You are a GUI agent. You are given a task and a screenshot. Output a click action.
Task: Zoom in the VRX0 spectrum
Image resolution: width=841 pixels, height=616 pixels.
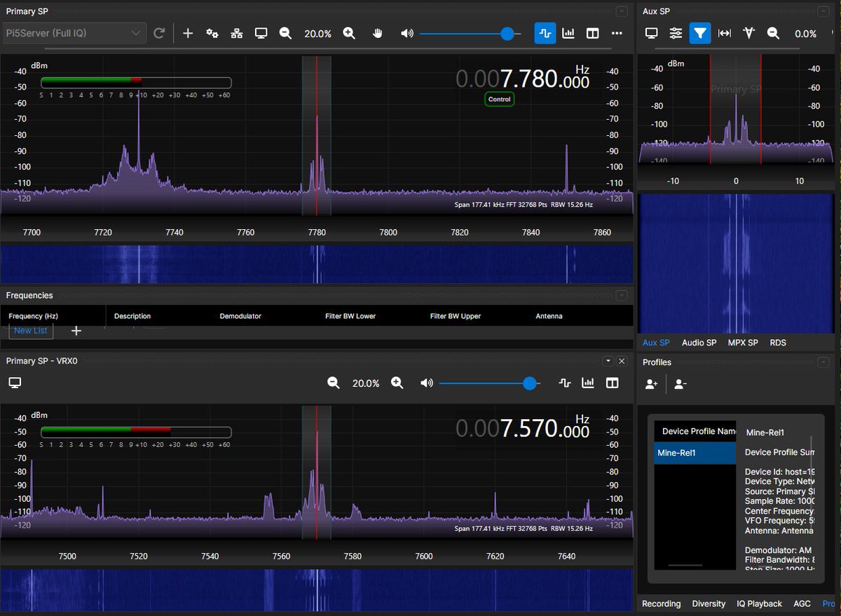coord(397,383)
